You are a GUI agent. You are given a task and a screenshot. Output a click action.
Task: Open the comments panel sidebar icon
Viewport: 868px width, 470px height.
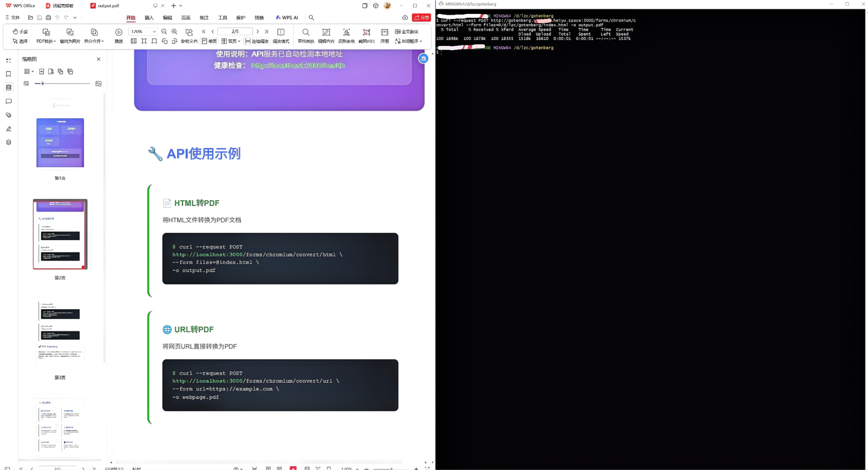pyautogui.click(x=9, y=101)
